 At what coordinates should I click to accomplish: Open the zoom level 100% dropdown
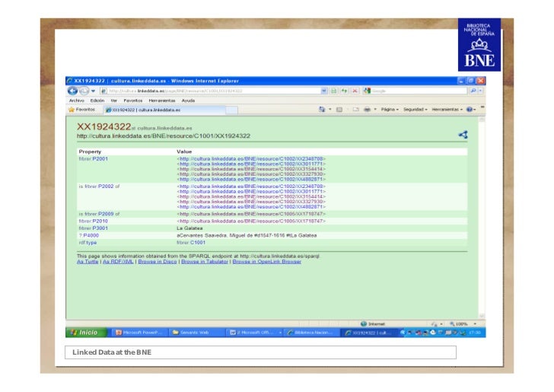[x=462, y=323]
